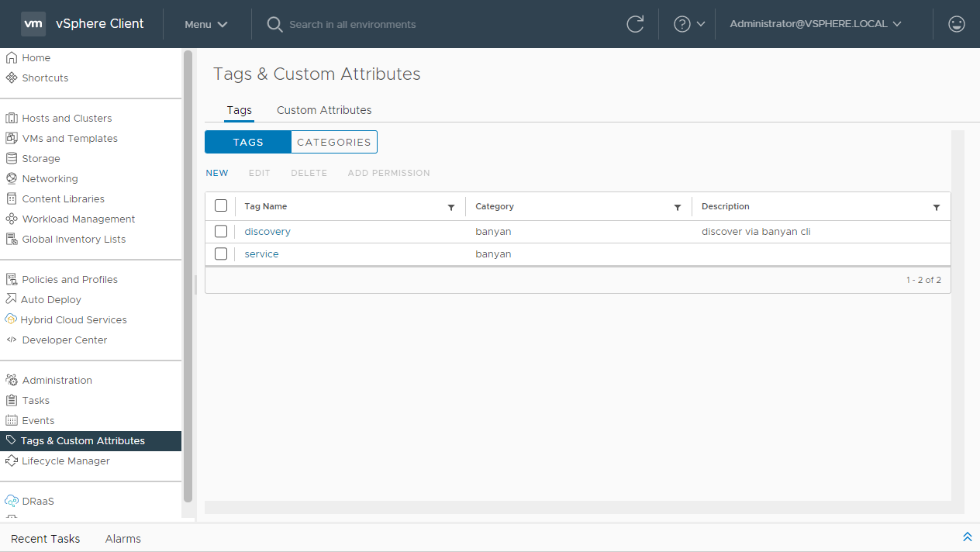The image size is (980, 552).
Task: Toggle the select-all checkbox in table header
Action: coord(221,205)
